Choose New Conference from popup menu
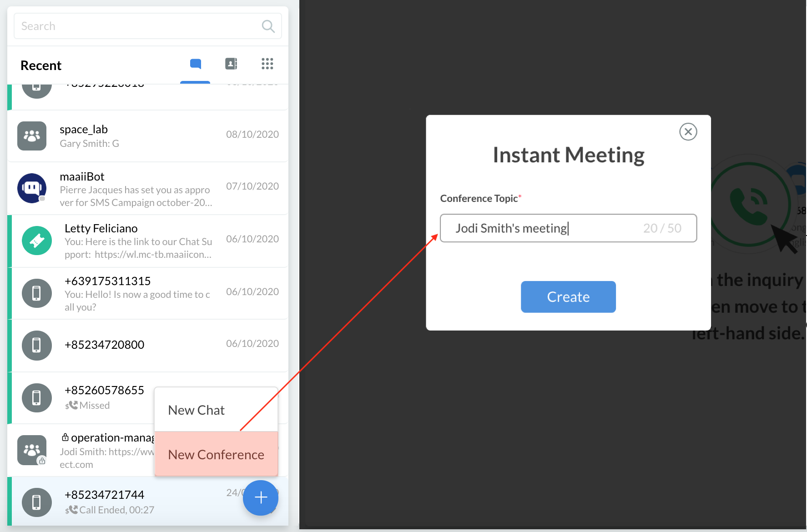The image size is (807, 532). (x=216, y=454)
